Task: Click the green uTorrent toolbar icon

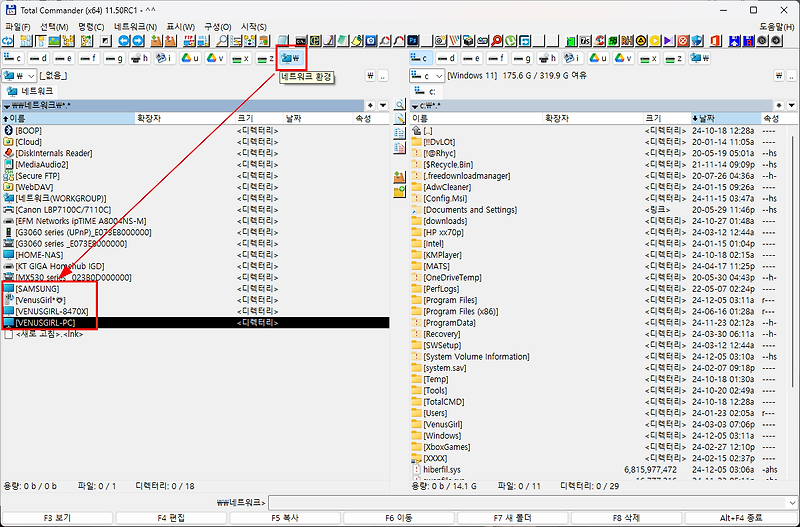Action: click(x=510, y=41)
